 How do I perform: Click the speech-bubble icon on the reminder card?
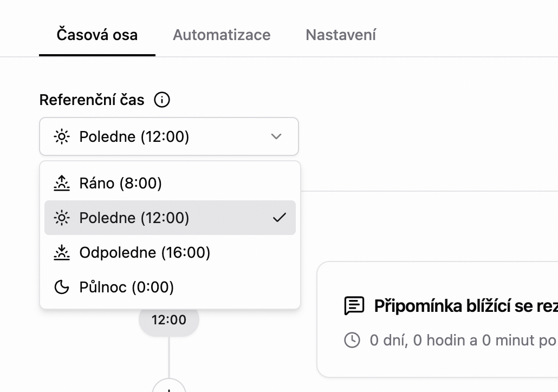pyautogui.click(x=354, y=305)
